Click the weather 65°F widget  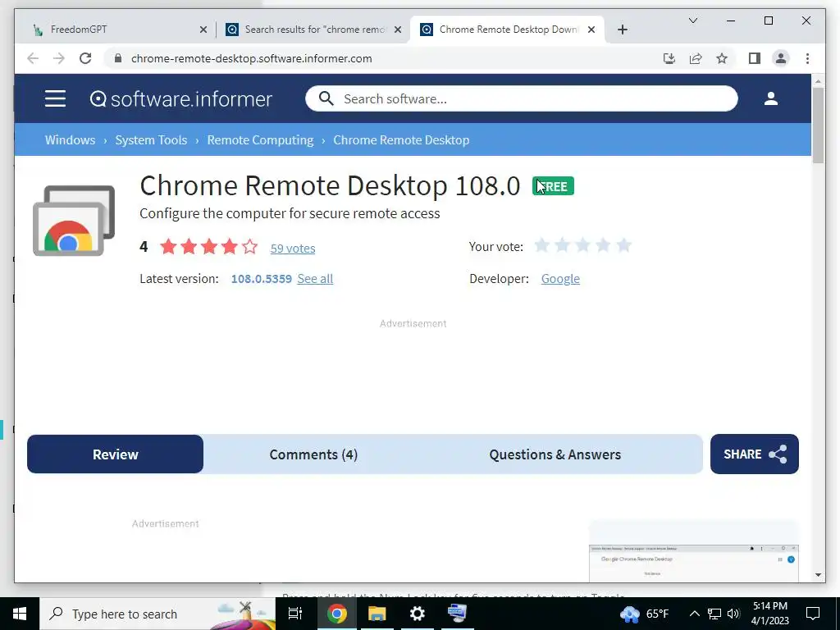coord(645,614)
